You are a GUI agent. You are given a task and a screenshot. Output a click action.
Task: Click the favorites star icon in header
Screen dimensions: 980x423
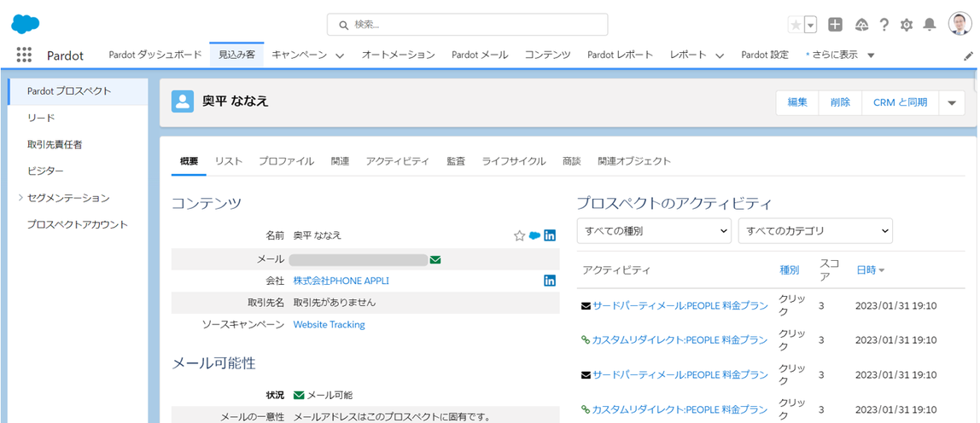[x=796, y=25]
